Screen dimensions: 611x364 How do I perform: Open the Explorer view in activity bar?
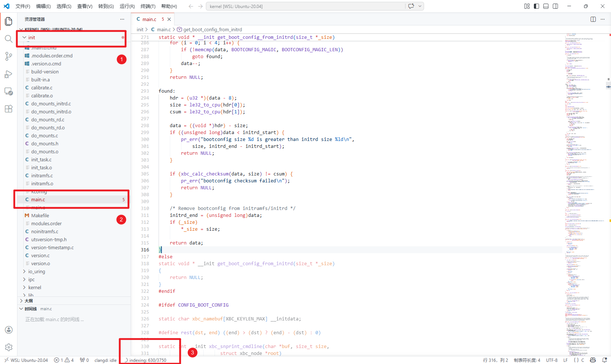click(9, 21)
